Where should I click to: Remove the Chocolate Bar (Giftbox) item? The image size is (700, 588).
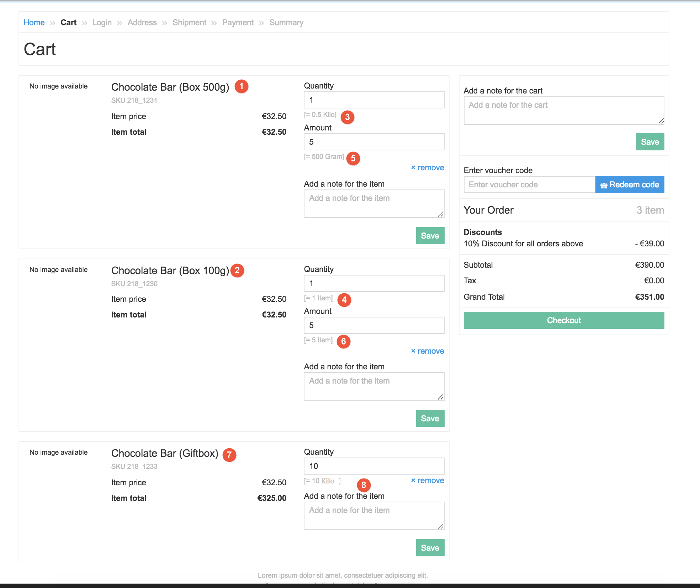click(427, 480)
